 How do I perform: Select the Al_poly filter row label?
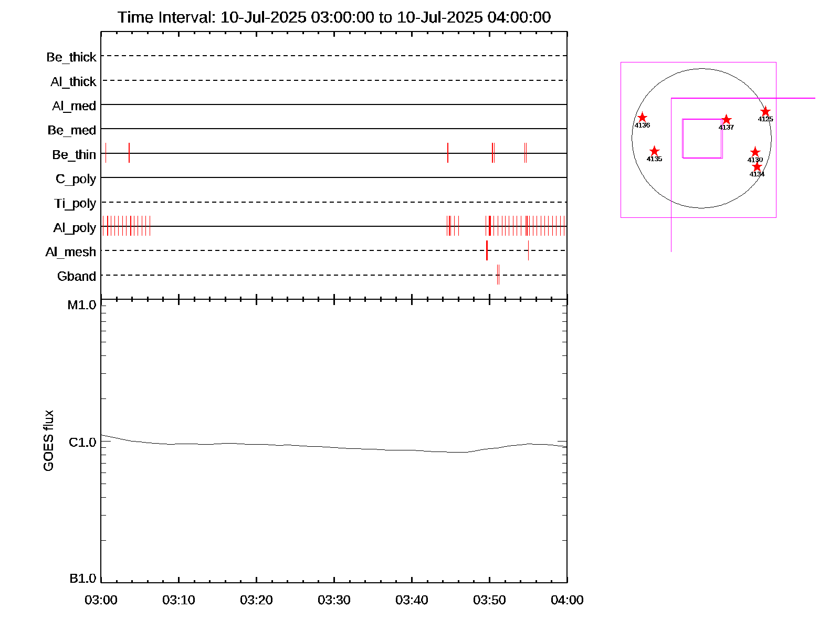(x=75, y=227)
